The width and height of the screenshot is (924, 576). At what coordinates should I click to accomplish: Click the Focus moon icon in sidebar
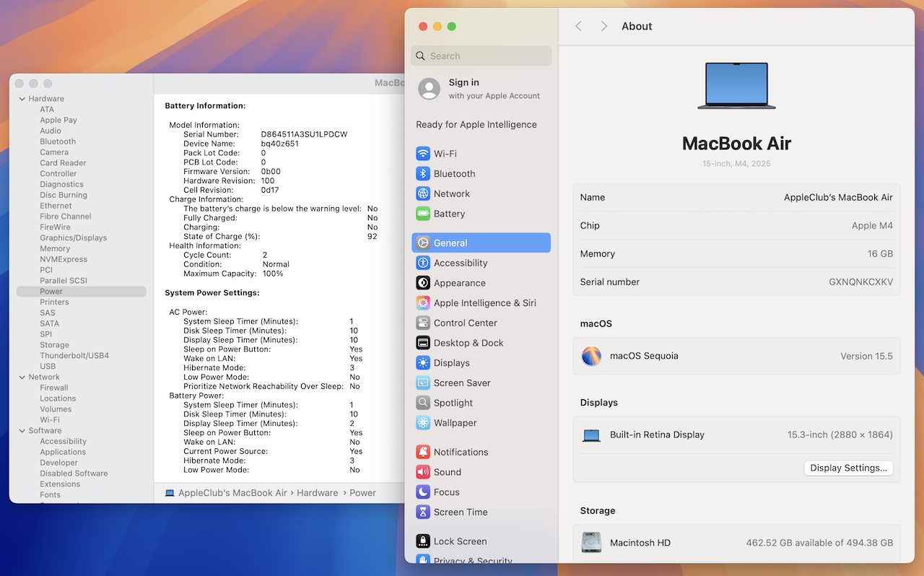423,492
